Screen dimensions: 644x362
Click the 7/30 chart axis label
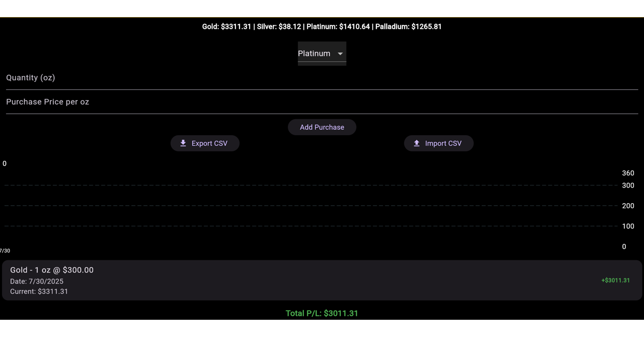click(5, 250)
